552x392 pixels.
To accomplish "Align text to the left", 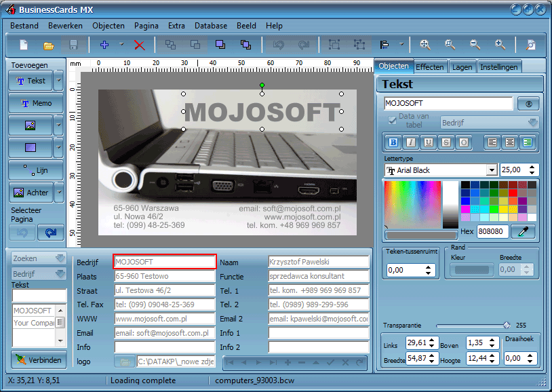I will 492,142.
